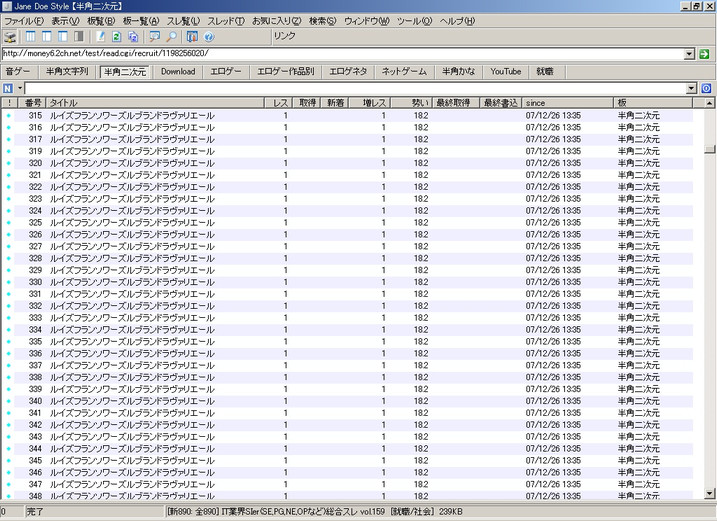Image resolution: width=717 pixels, height=521 pixels.
Task: Click the blue dot marker on row 340
Action: point(8,401)
